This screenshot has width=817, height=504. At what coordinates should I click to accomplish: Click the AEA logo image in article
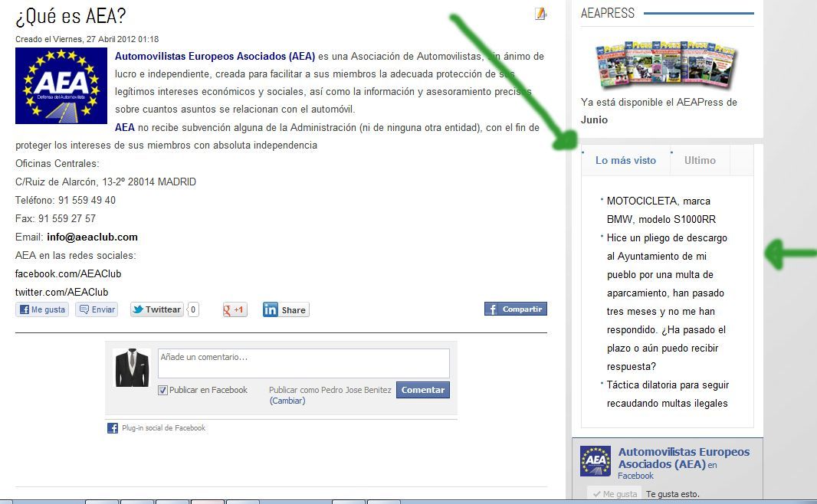coord(61,86)
